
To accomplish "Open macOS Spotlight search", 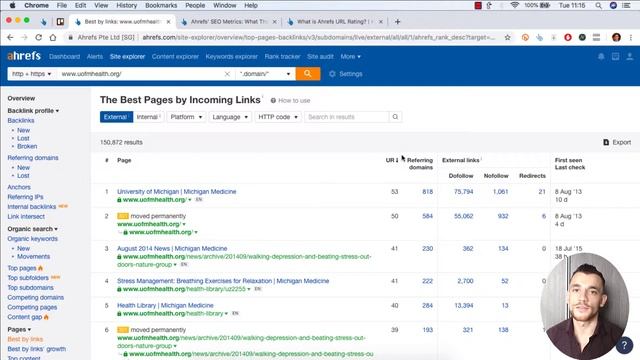I will (x=598, y=5).
